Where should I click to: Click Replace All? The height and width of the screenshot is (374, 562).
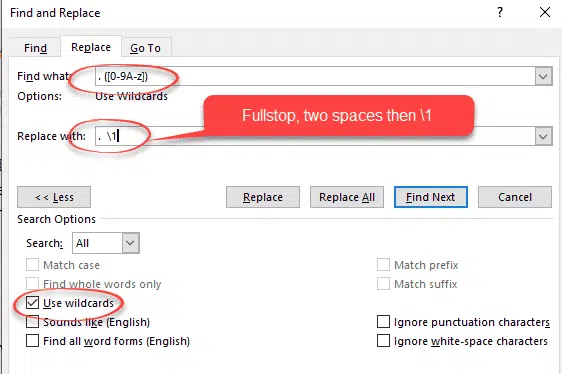347,197
